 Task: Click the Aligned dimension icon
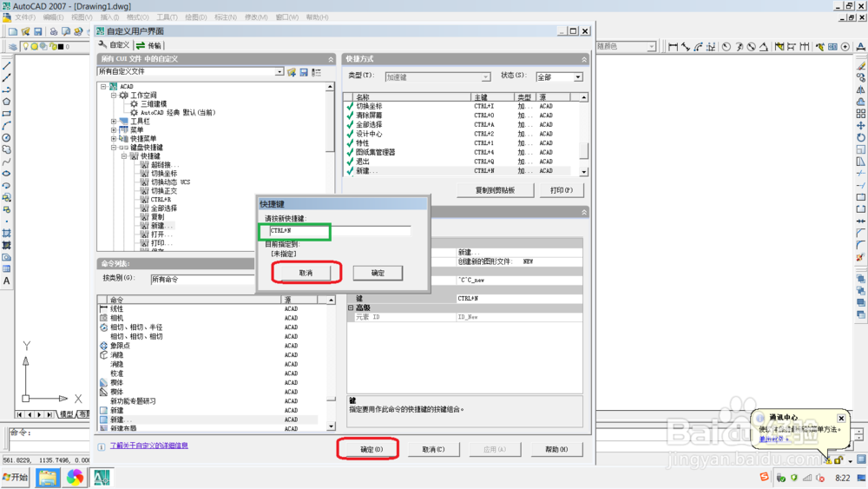pyautogui.click(x=686, y=47)
